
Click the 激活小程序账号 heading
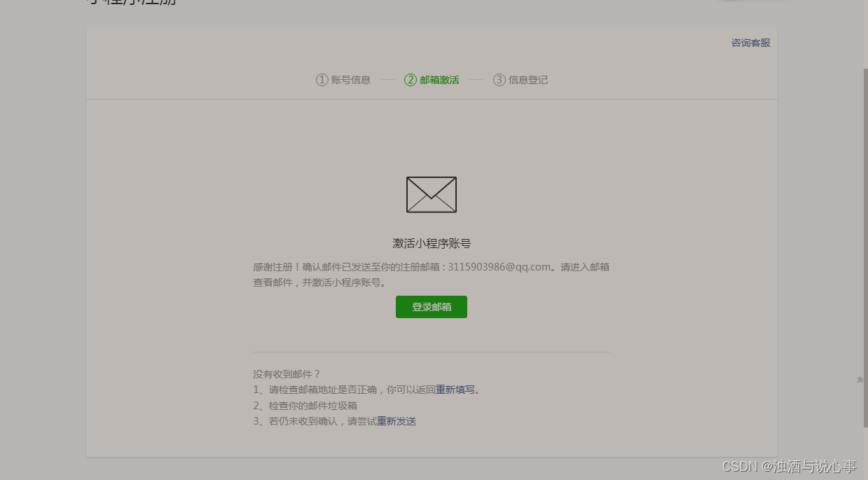432,244
